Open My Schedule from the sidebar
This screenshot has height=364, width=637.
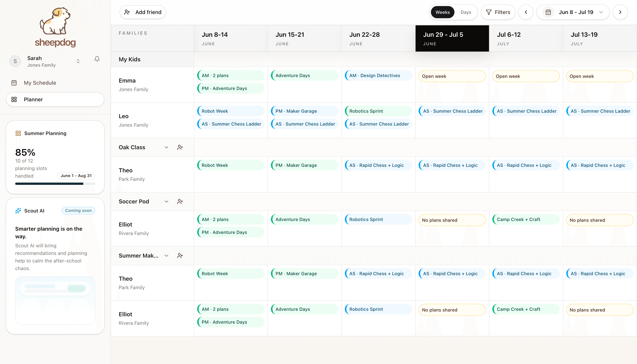(x=40, y=83)
